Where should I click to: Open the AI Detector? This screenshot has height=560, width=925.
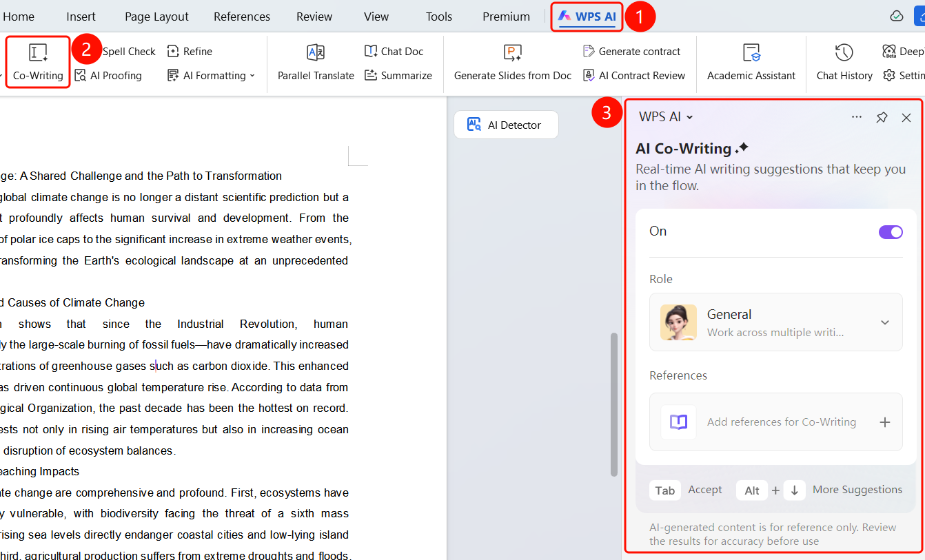[x=506, y=125]
